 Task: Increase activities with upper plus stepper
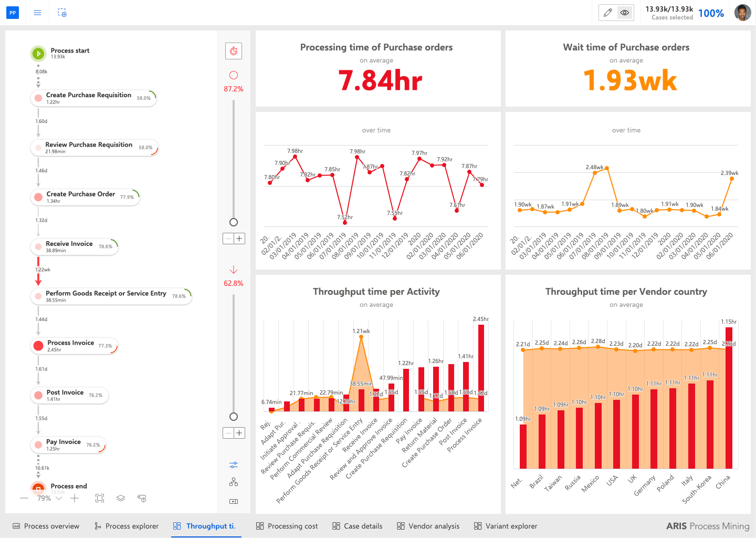239,239
